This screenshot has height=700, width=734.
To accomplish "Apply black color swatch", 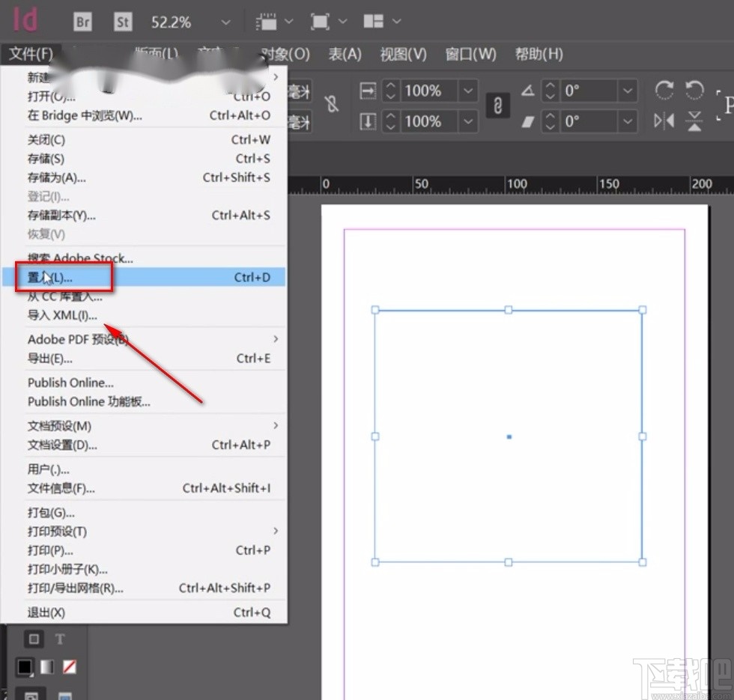I will [25, 667].
